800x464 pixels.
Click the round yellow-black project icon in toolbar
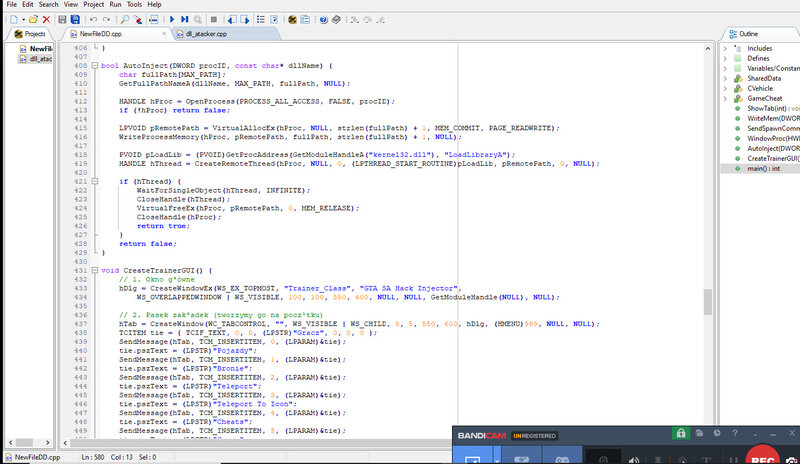coord(292,19)
